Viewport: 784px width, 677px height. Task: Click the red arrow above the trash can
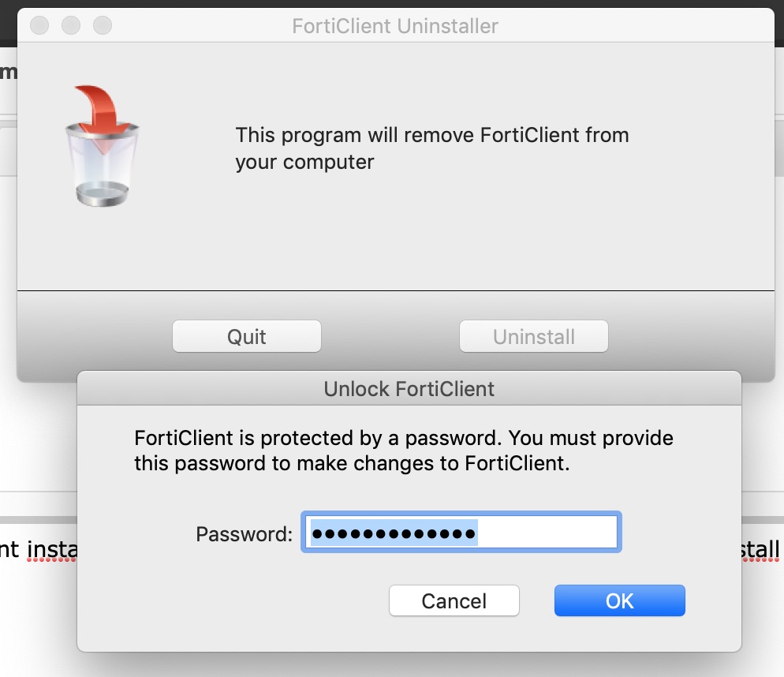(106, 105)
